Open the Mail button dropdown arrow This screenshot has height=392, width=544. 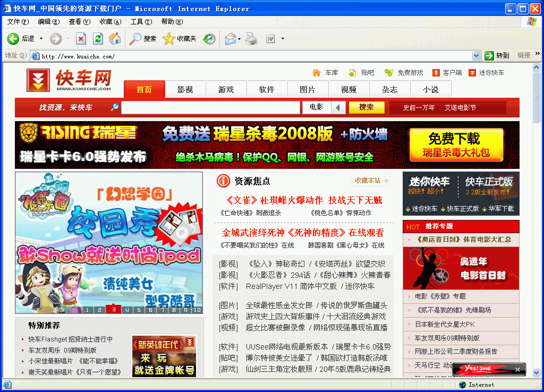click(240, 38)
